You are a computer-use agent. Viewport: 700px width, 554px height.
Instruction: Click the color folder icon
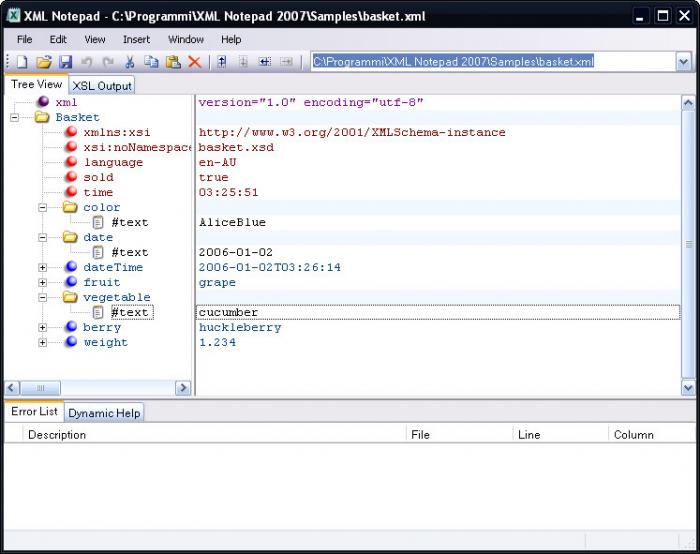[x=70, y=207]
